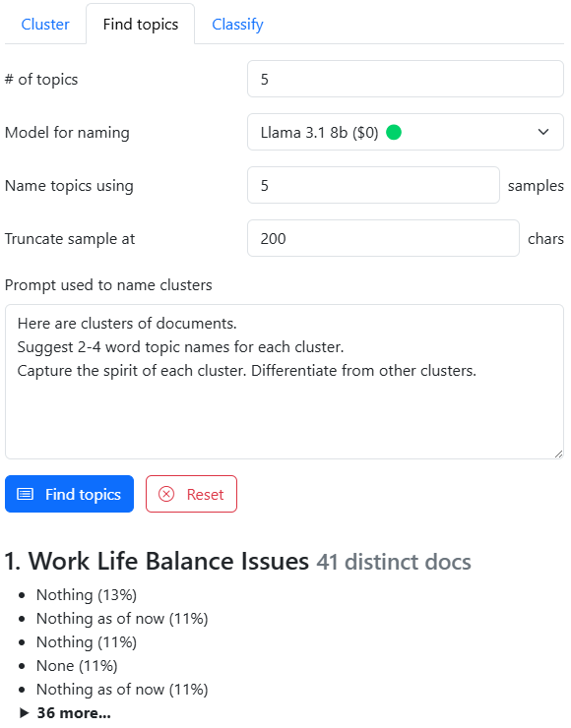Screen dimensions: 571x728
Task: Click the Model for naming label
Action: click(x=67, y=133)
